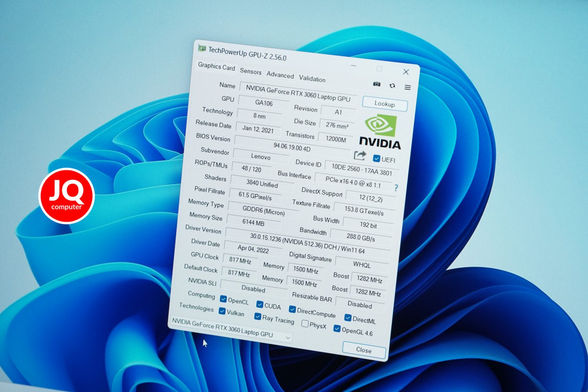
Task: Click the Subvendor value Lenovo
Action: 261,156
